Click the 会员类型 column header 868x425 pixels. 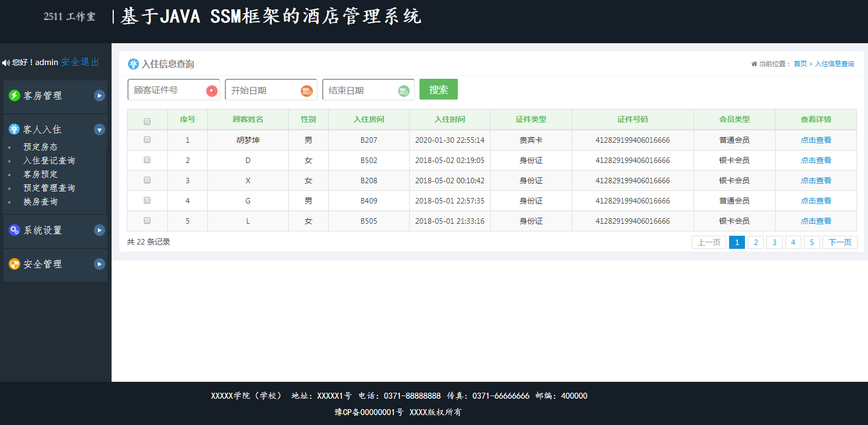coord(735,119)
